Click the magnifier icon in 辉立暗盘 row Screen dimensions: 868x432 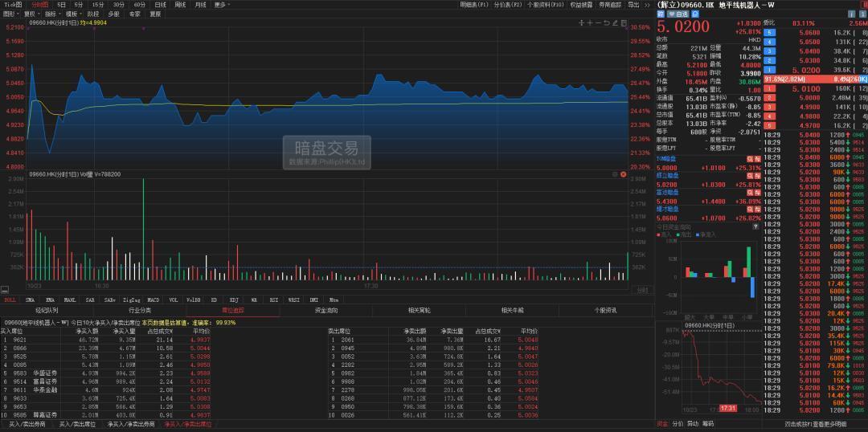point(751,175)
